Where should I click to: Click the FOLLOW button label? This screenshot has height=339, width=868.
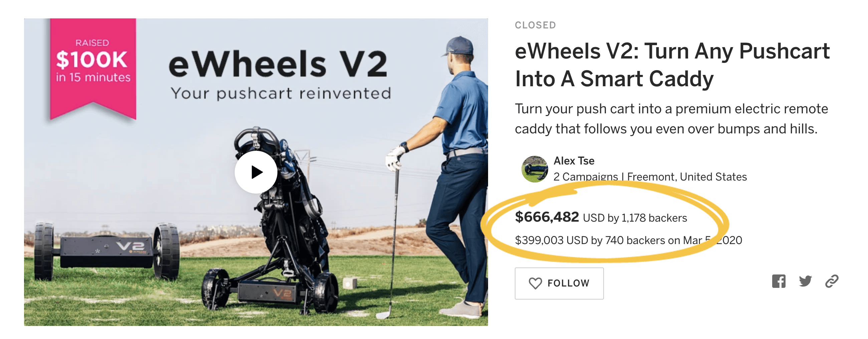pyautogui.click(x=568, y=283)
